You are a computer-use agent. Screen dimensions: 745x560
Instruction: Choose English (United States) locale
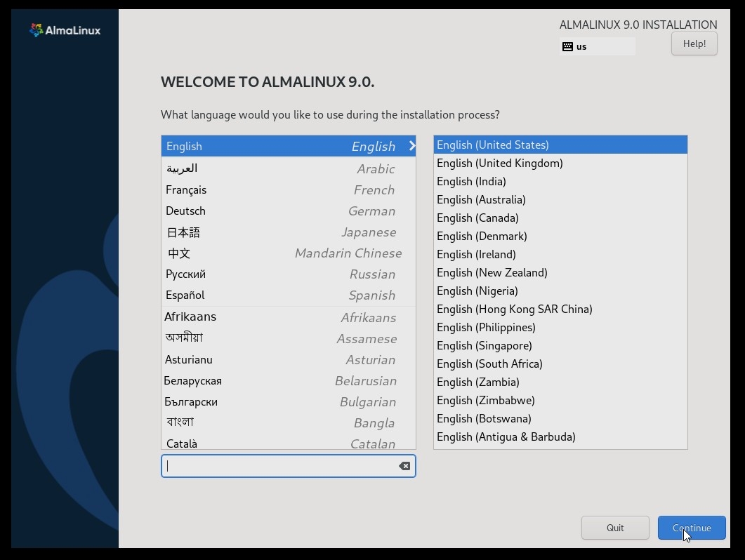tap(560, 145)
